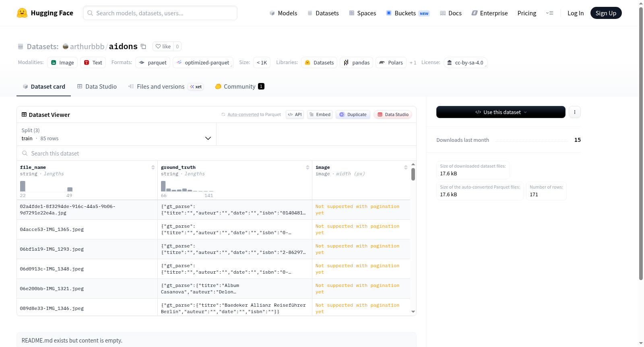This screenshot has width=644, height=347.
Task: Copy dataset name with the copy icon
Action: pyautogui.click(x=143, y=46)
